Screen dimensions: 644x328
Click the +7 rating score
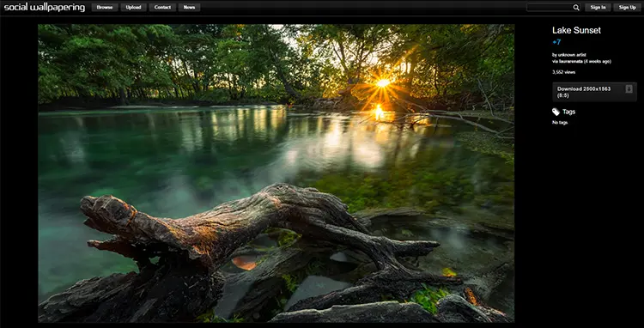[x=556, y=42]
